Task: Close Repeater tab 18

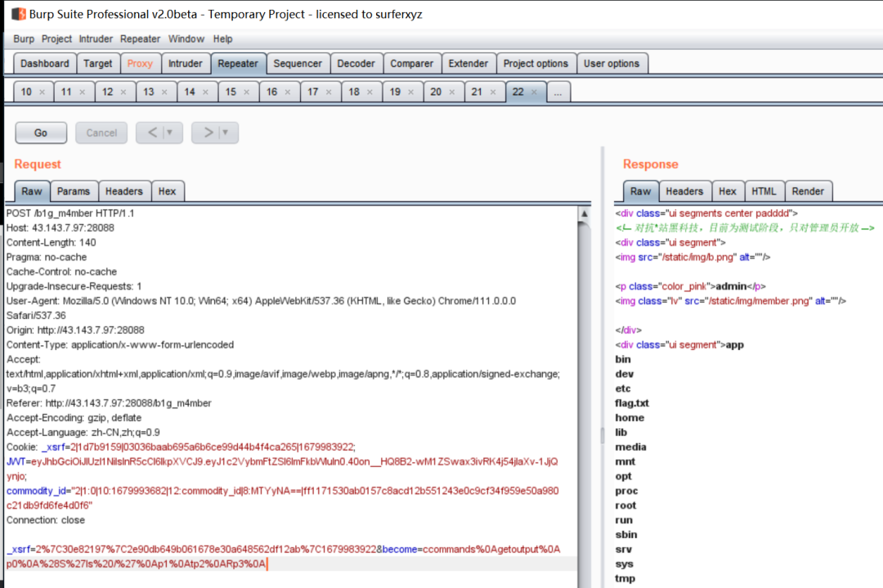Action: (370, 92)
